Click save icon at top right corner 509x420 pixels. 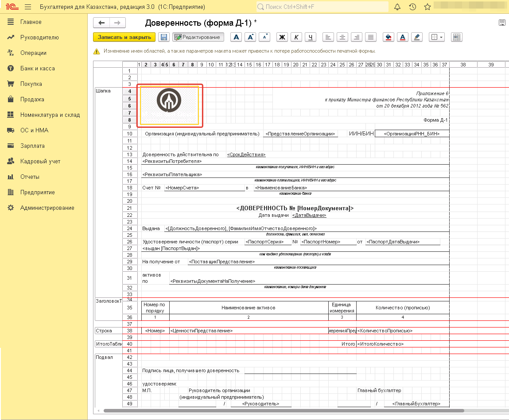[x=502, y=23]
